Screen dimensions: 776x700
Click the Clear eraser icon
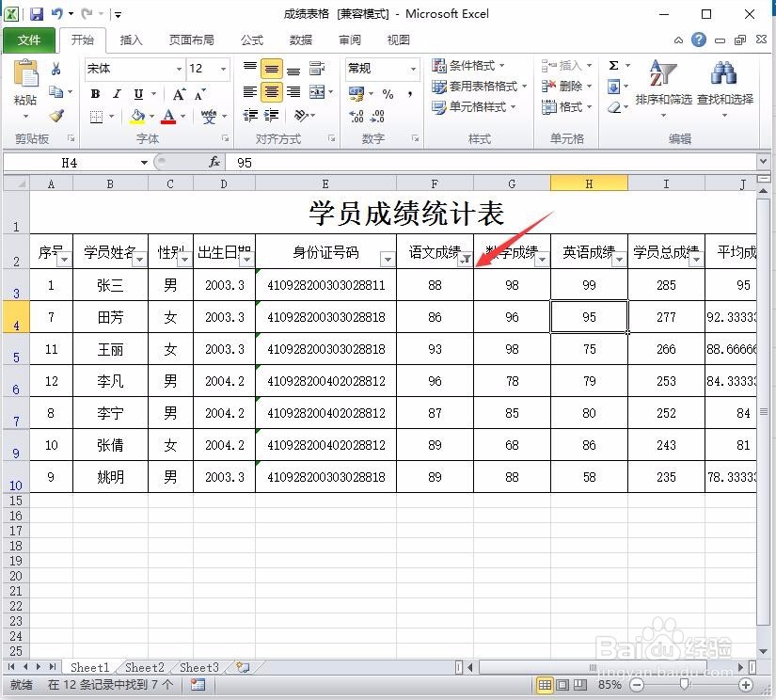(x=614, y=107)
